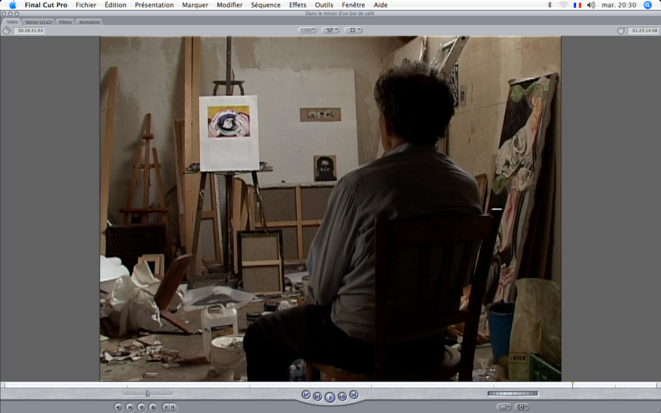
Task: Click the shuttle control slider
Action: (148, 393)
